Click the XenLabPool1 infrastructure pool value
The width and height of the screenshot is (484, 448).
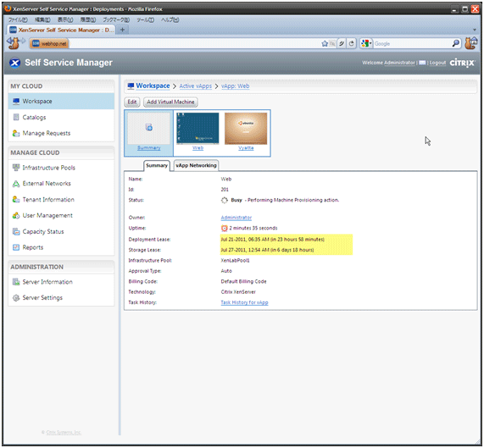(x=235, y=261)
